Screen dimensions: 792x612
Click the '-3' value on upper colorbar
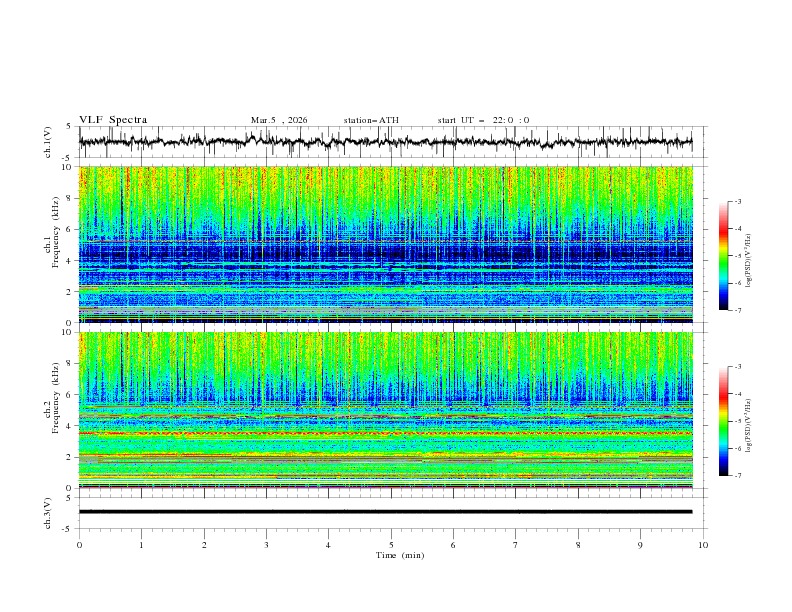737,201
